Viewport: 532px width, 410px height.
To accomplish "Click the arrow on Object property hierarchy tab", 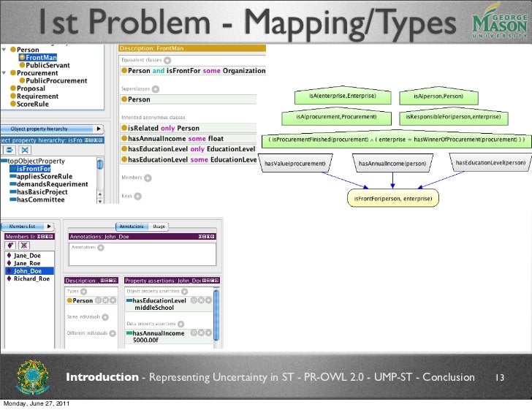I will click(x=99, y=129).
